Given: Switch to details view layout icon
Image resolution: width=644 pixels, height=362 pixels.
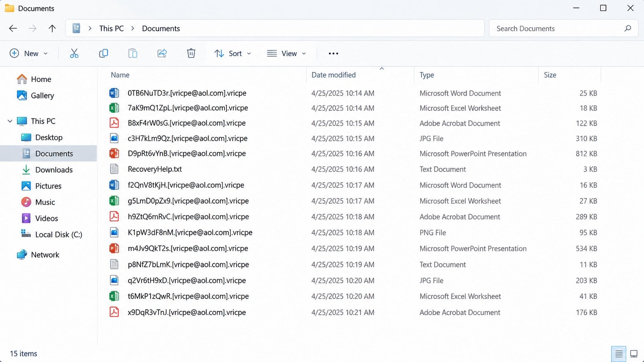Looking at the screenshot, I should click(x=619, y=354).
